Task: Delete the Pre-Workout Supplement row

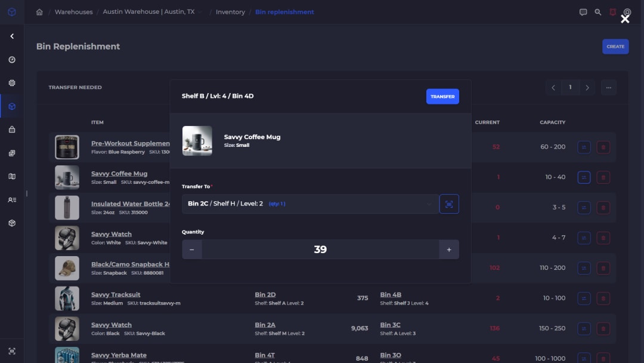Action: click(x=603, y=147)
